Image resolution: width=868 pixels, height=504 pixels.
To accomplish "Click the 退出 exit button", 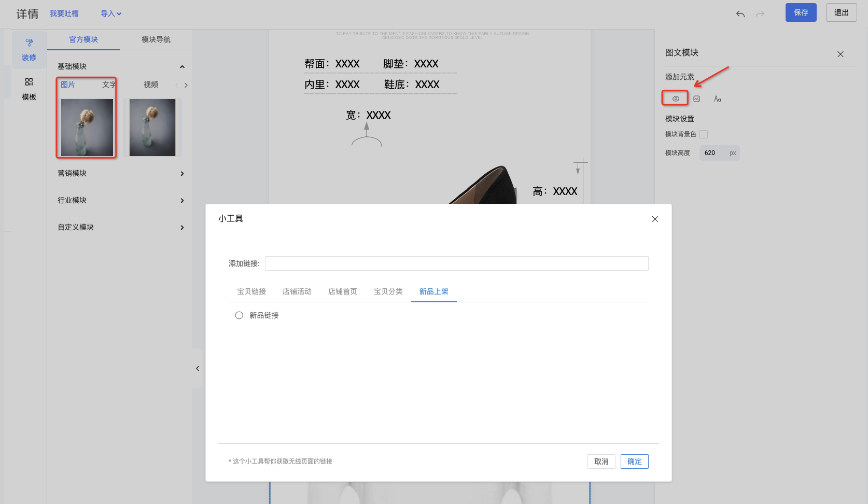I will (842, 12).
